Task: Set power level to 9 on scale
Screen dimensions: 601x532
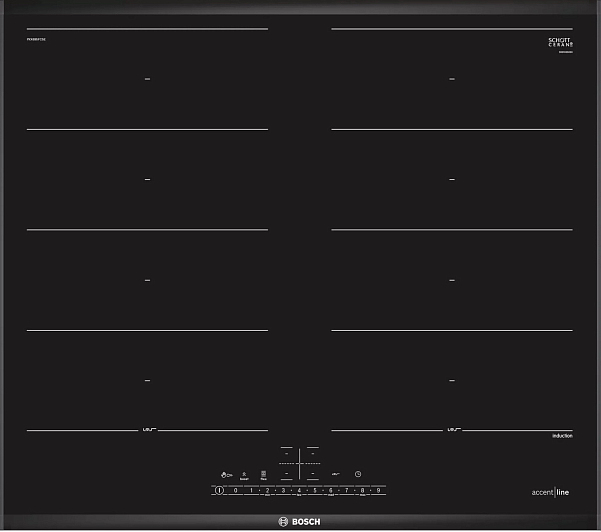Action: (x=379, y=491)
